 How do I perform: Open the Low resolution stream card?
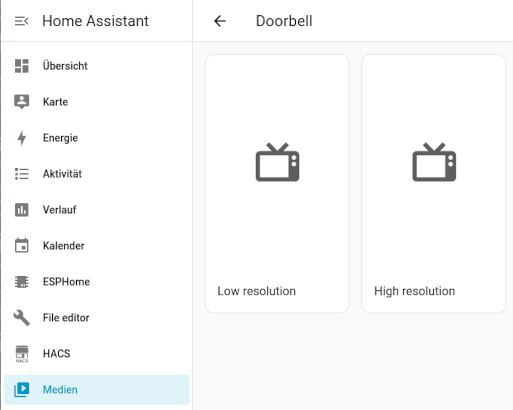277,184
